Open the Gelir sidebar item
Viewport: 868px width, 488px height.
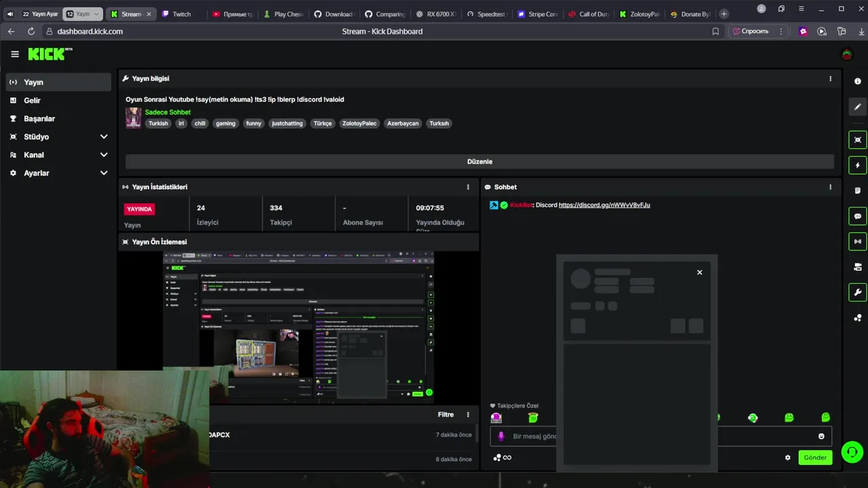click(58, 100)
